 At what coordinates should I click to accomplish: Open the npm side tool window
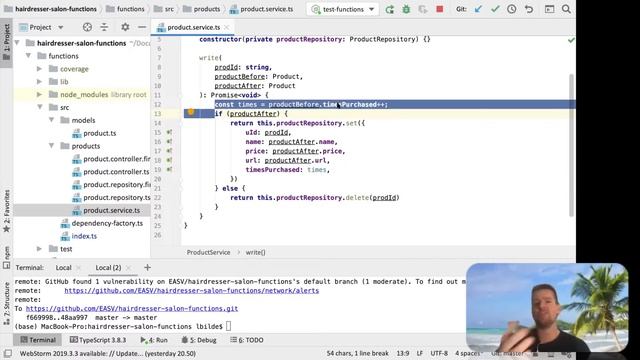click(x=7, y=258)
